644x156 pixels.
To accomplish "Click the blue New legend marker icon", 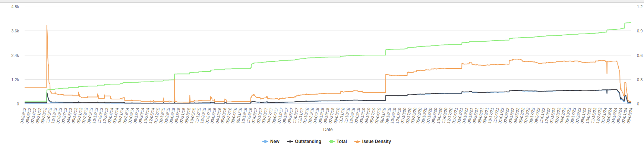I will (265, 141).
